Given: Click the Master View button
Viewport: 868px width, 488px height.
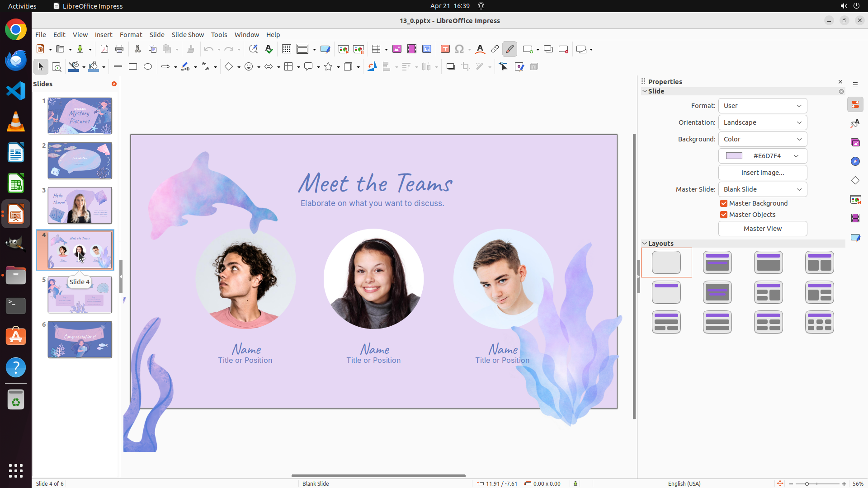Looking at the screenshot, I should tap(762, 229).
